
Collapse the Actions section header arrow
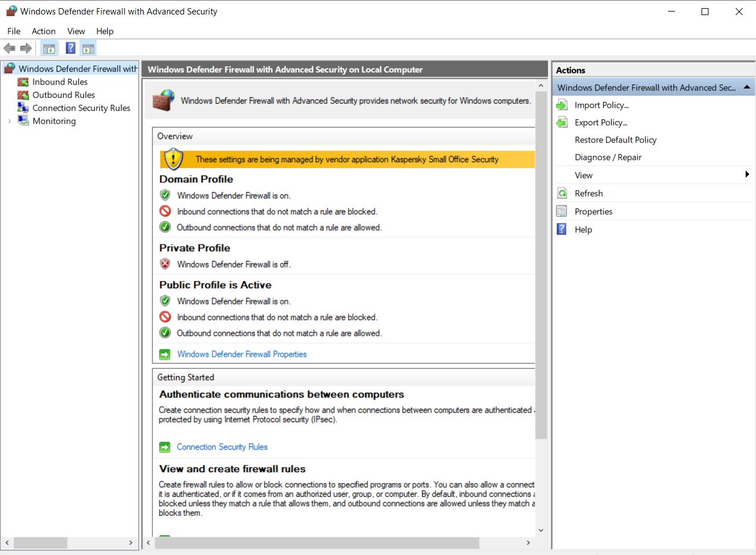click(747, 87)
